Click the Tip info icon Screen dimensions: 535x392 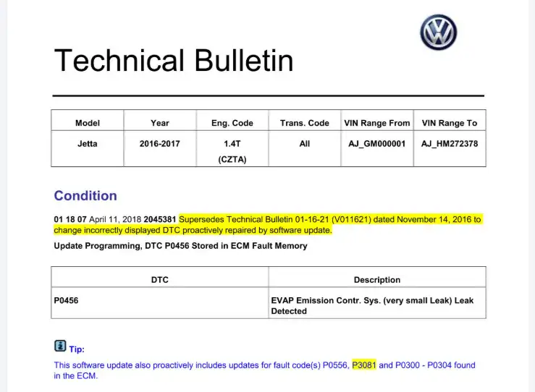(60, 346)
